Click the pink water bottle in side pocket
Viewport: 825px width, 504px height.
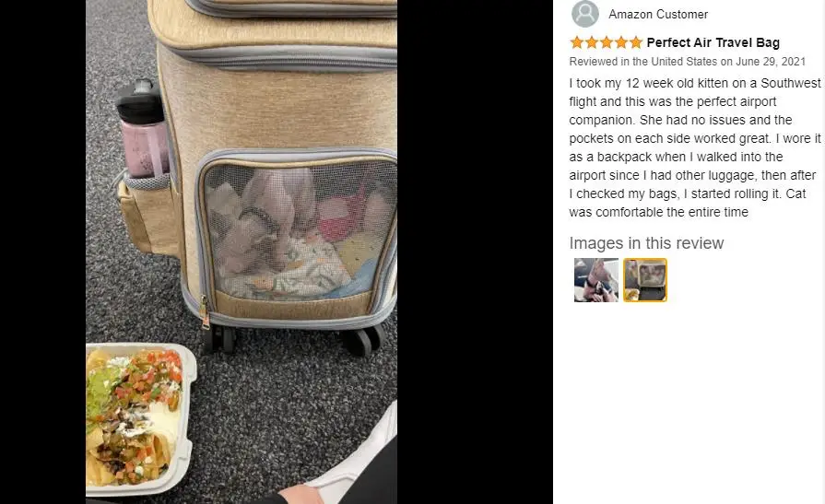[x=142, y=129]
